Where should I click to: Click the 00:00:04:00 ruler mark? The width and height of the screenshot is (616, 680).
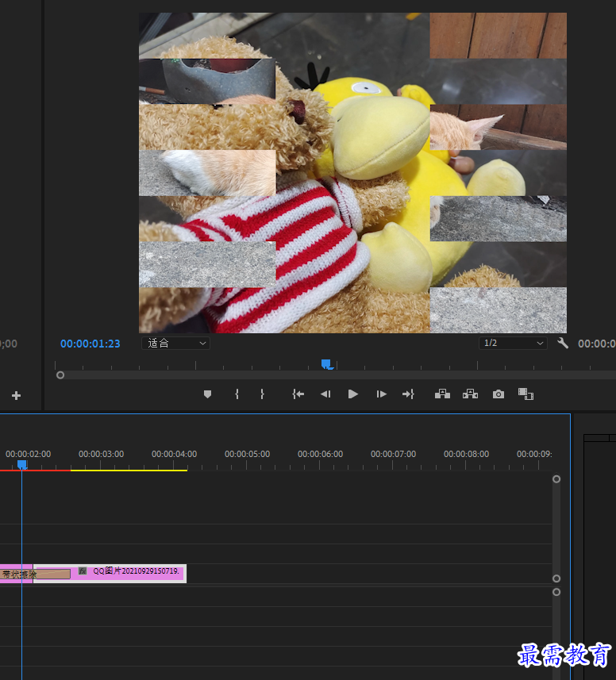point(175,454)
